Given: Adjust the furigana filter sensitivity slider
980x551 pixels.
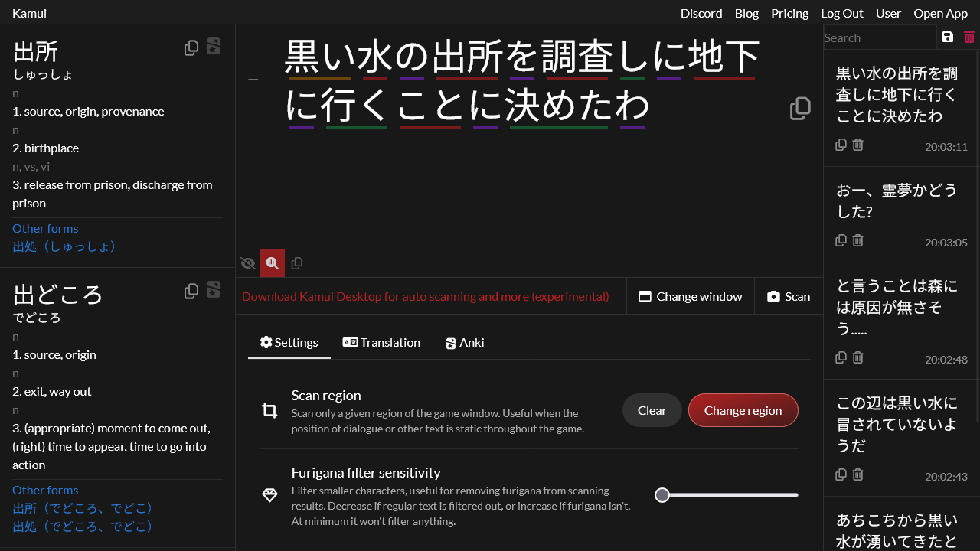Looking at the screenshot, I should (662, 495).
